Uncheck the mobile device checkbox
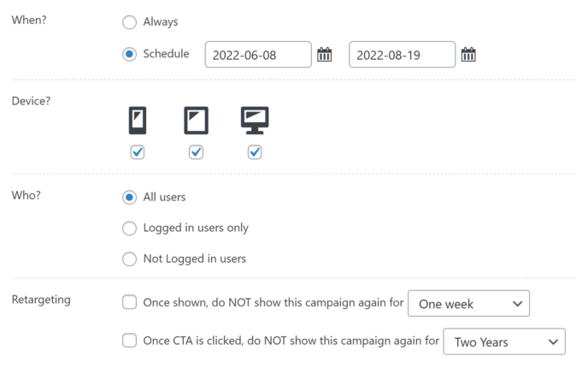The height and width of the screenshot is (368, 588). pos(138,152)
